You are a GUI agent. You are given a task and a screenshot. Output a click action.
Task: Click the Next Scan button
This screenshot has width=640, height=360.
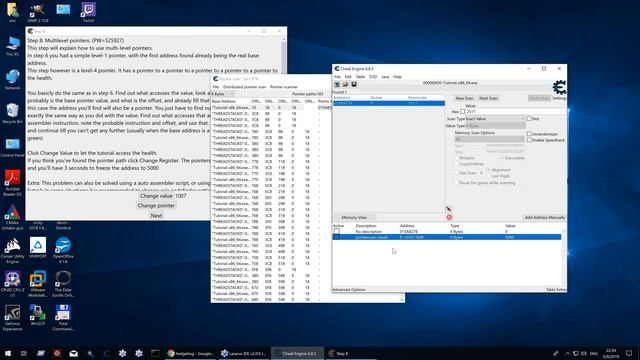(488, 98)
